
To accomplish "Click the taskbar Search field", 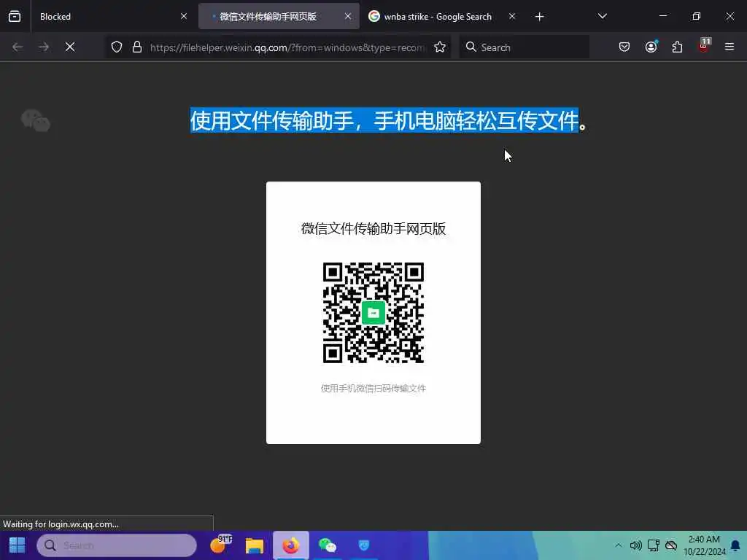I will pos(117,545).
